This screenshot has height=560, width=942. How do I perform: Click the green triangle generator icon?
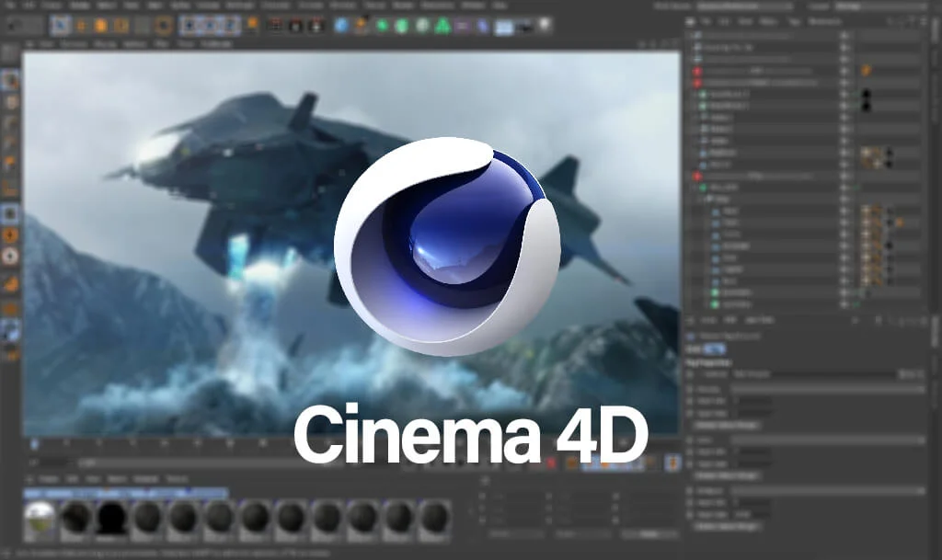click(x=442, y=26)
